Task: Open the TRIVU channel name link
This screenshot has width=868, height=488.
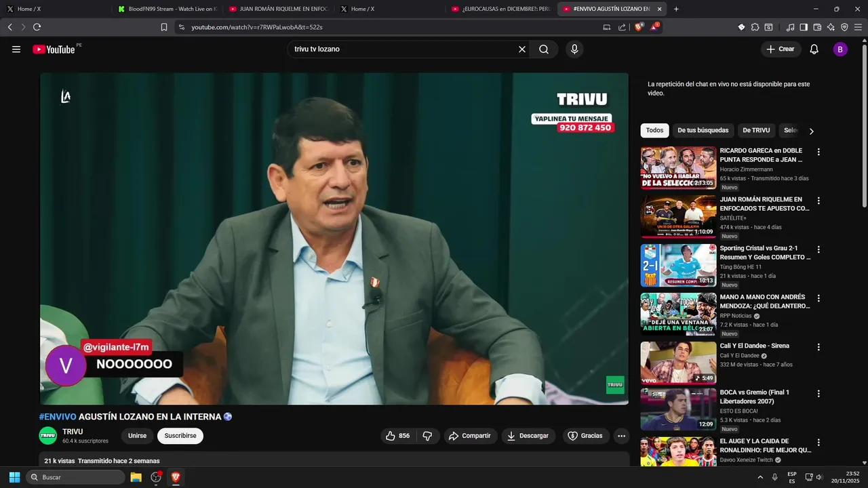Action: click(x=73, y=432)
